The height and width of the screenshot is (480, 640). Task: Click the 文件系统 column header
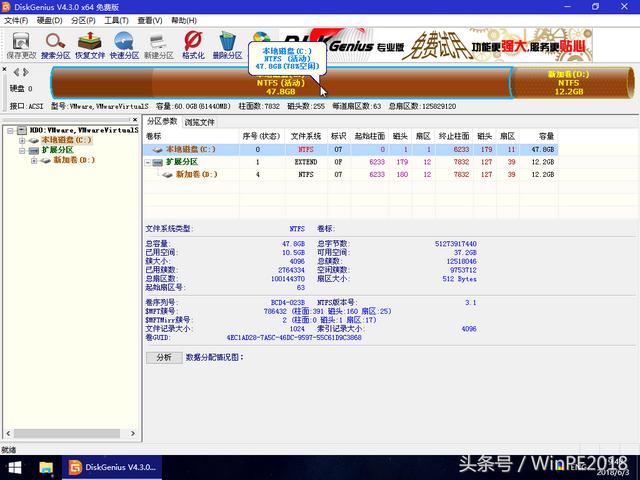coord(306,136)
